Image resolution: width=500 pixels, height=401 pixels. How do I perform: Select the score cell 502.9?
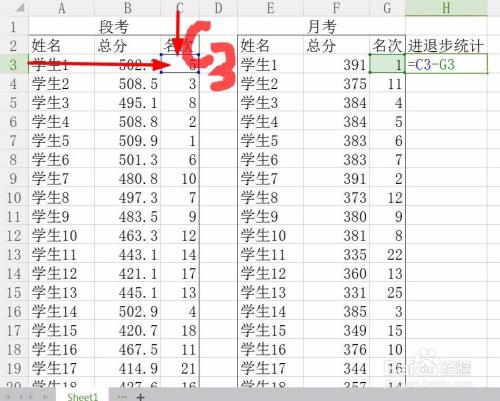coord(127,311)
